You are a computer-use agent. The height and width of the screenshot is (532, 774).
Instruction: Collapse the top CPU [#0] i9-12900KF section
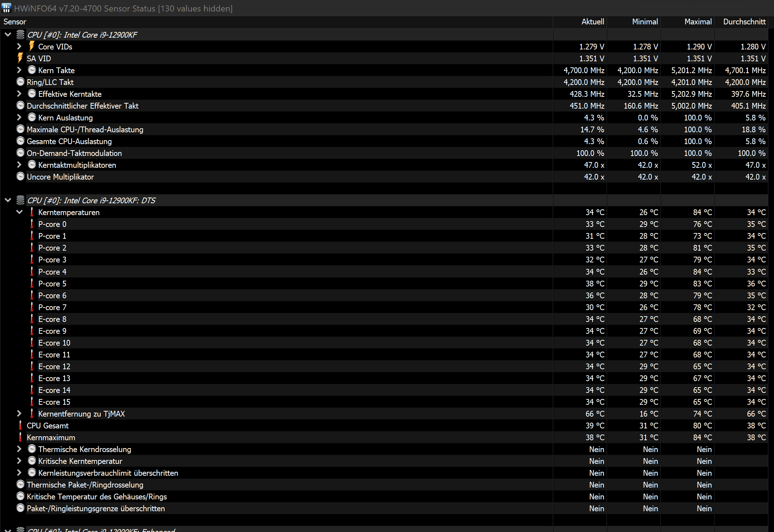point(8,35)
